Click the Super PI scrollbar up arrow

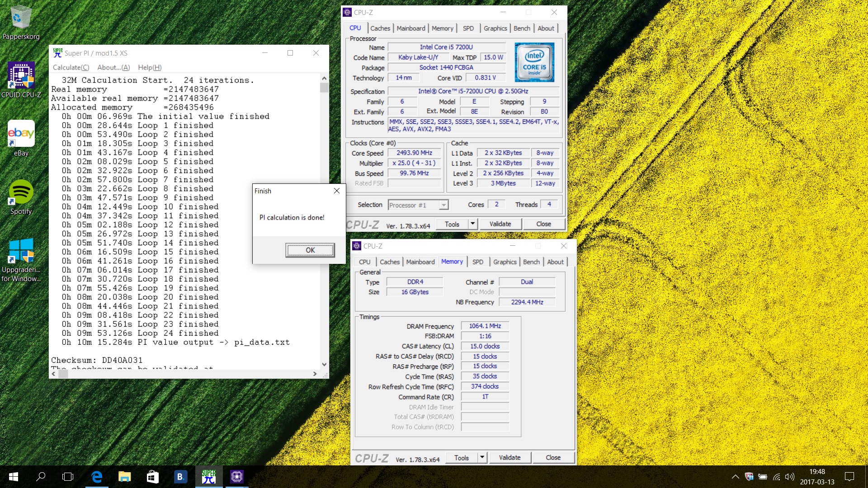[x=324, y=78]
